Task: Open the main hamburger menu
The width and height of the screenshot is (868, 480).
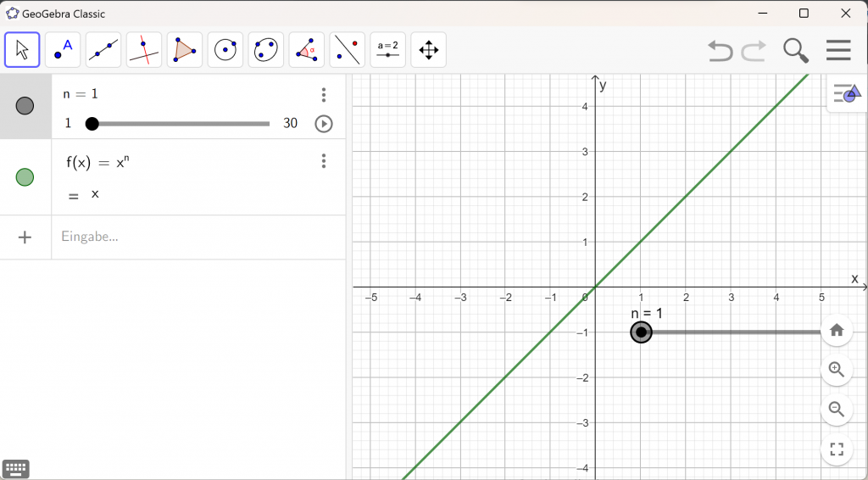Action: [838, 50]
